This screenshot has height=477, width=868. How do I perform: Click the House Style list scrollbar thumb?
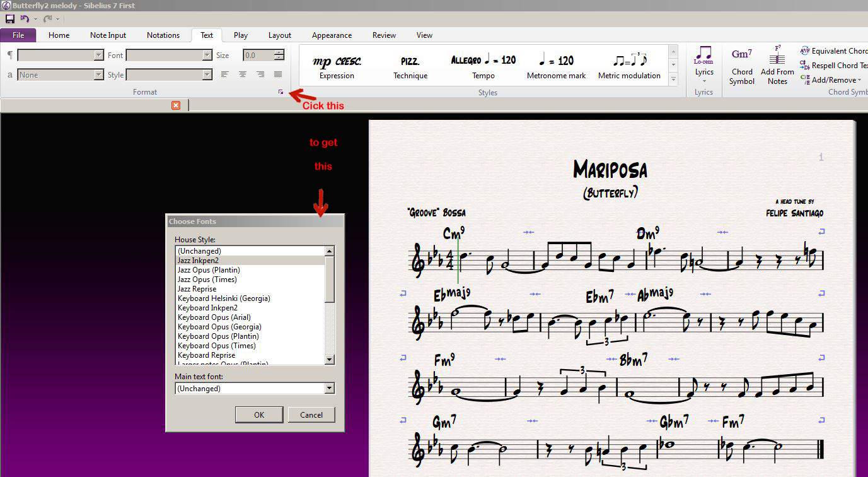[x=330, y=279]
